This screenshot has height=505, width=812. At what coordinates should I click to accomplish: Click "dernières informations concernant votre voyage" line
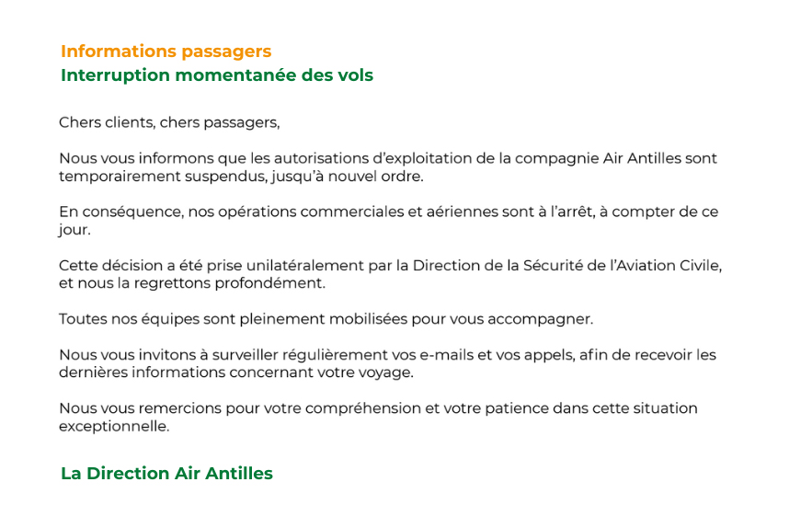coord(236,373)
